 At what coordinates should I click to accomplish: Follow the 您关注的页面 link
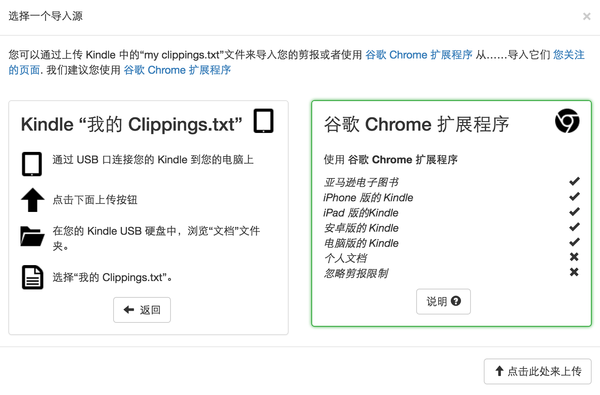coord(569,55)
